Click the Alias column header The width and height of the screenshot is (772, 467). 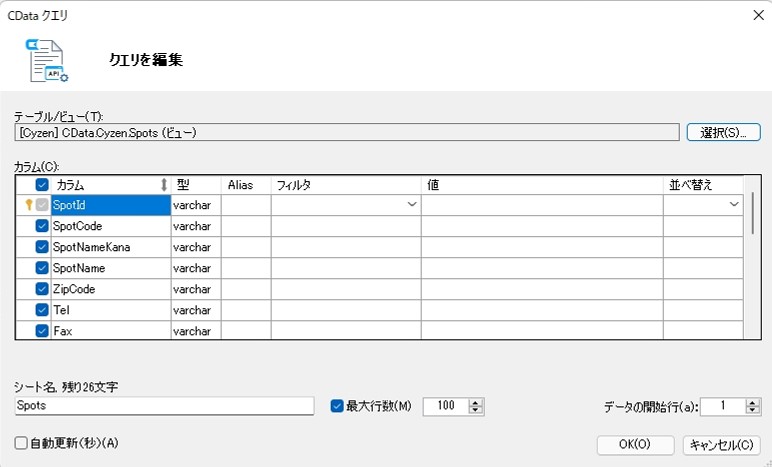click(x=246, y=185)
